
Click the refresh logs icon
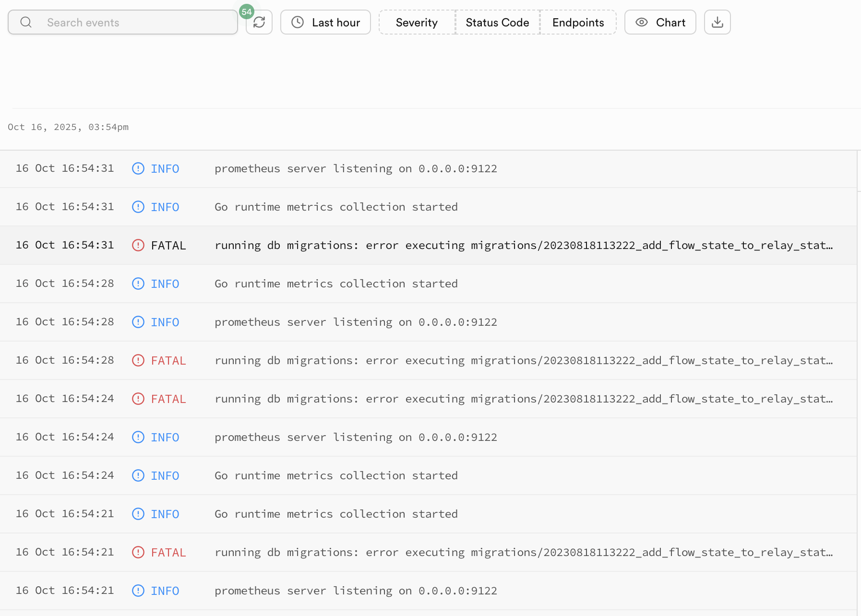(x=259, y=23)
